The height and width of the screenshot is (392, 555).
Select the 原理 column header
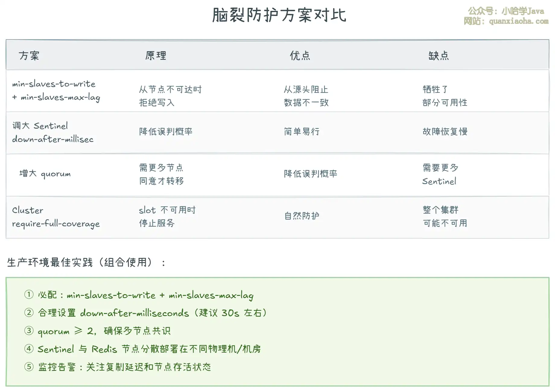click(156, 56)
